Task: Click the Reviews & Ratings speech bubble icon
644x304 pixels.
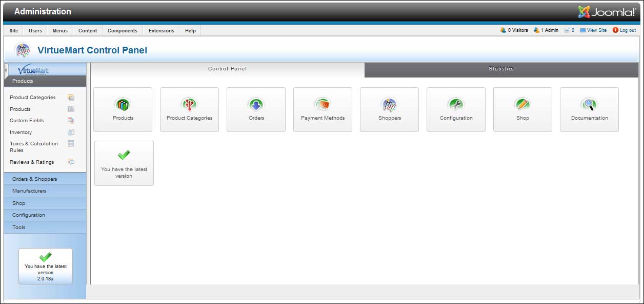Action: (x=71, y=162)
